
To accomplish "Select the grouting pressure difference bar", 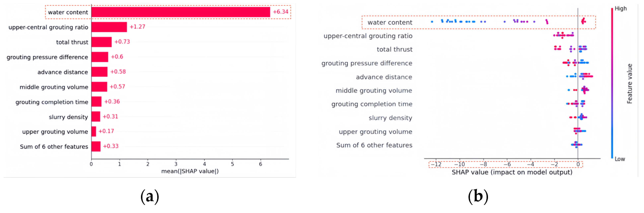I will [99, 57].
